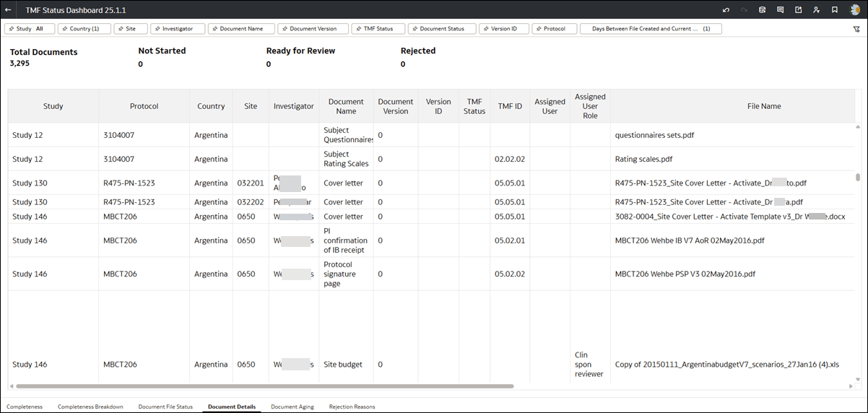
Task: Click the Total Documents 3,295 value
Action: coord(19,64)
